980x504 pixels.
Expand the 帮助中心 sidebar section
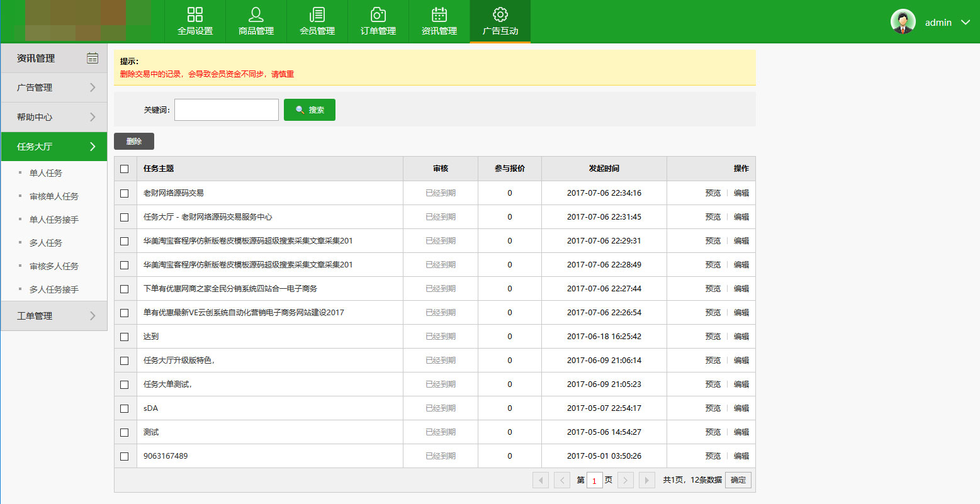(x=54, y=117)
